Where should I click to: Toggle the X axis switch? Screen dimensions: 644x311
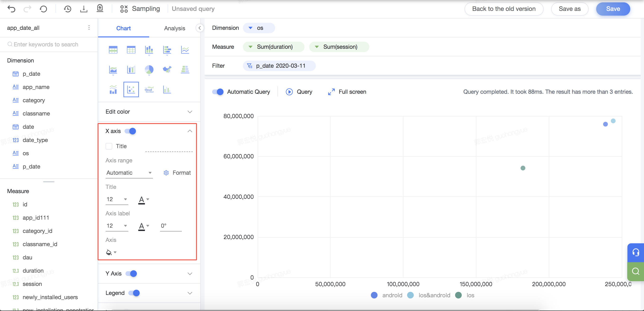click(130, 131)
